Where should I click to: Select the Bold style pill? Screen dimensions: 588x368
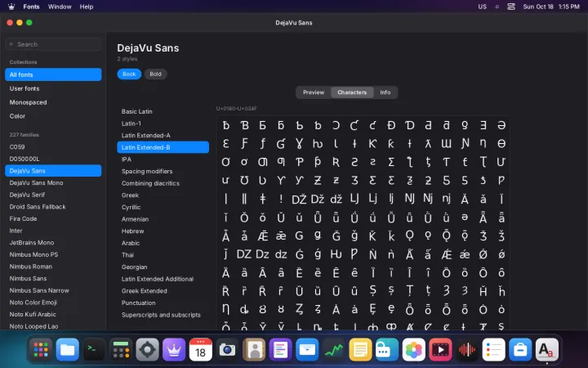pos(156,74)
